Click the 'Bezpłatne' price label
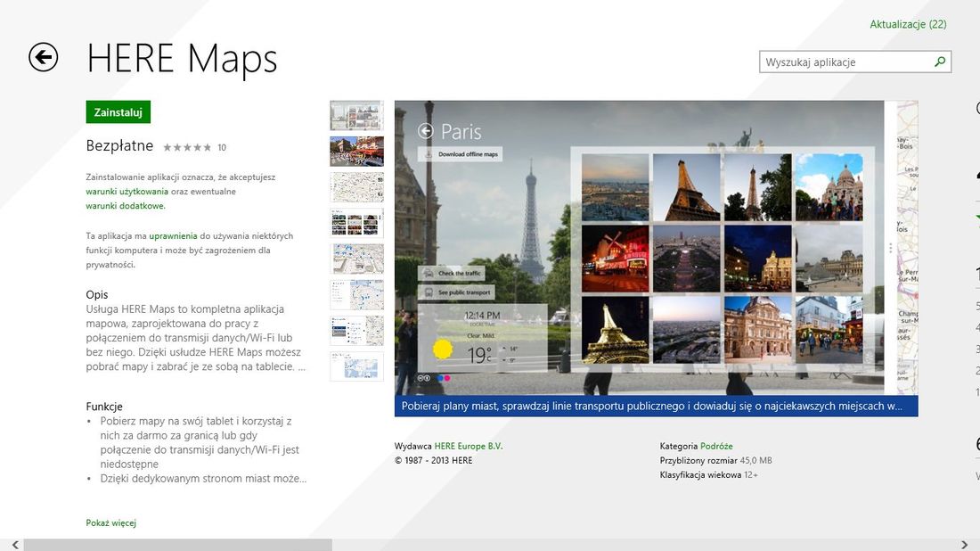Viewport: 980px width, 551px height. tap(119, 145)
